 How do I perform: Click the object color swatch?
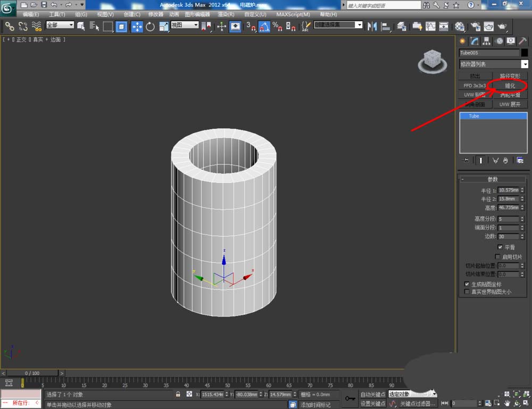click(525, 53)
